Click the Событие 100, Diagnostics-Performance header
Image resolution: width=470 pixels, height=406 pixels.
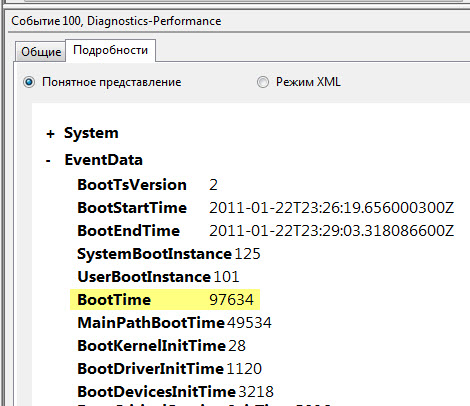(x=116, y=21)
